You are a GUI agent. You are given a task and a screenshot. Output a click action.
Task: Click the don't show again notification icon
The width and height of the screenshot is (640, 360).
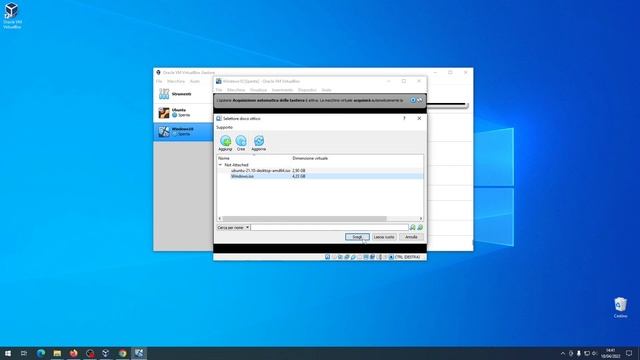(420, 100)
